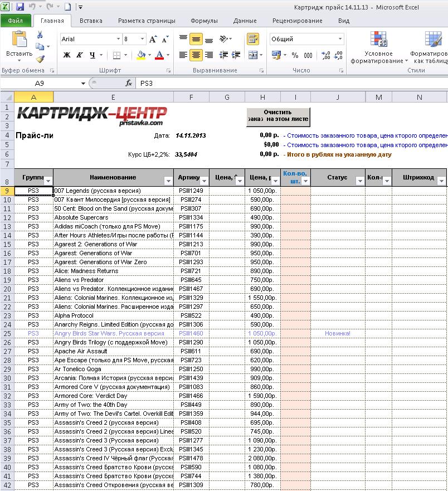Open the Статус column filter arrow

(360, 181)
